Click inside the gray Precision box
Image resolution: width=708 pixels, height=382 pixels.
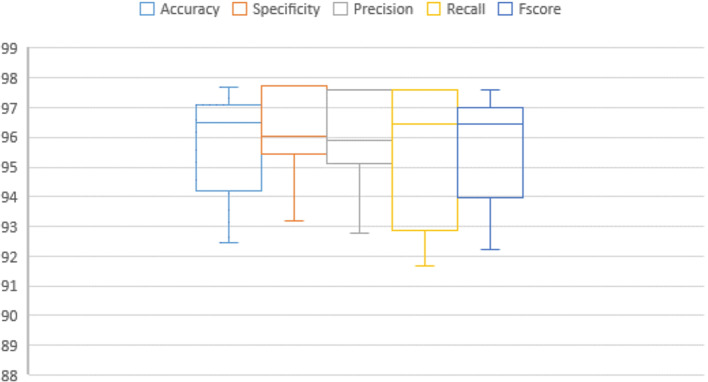click(x=359, y=126)
